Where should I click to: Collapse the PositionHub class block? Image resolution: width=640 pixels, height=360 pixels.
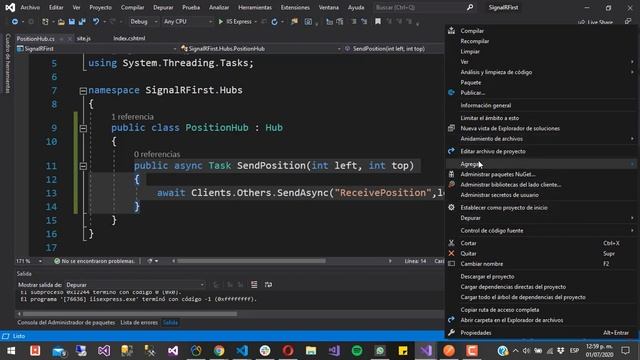83,128
